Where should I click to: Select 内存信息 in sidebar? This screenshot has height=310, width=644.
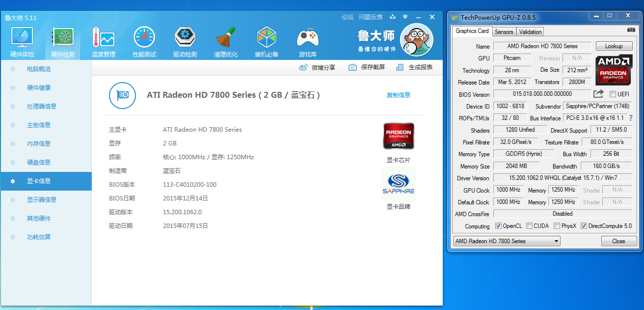46,143
